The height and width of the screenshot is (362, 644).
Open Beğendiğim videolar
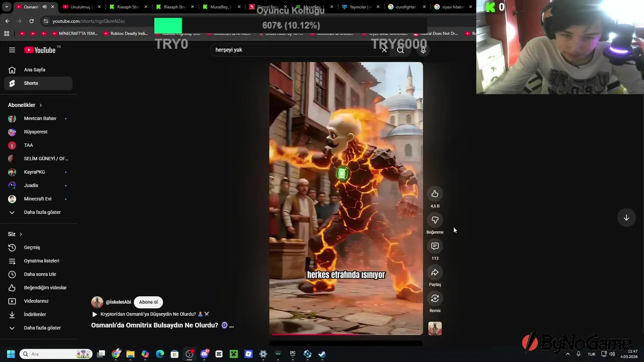coord(38,288)
